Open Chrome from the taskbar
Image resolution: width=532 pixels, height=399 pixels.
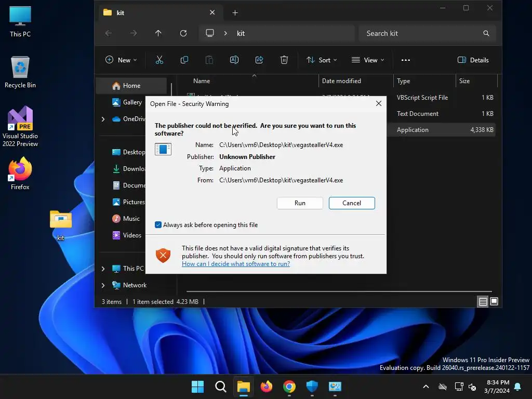click(x=289, y=387)
